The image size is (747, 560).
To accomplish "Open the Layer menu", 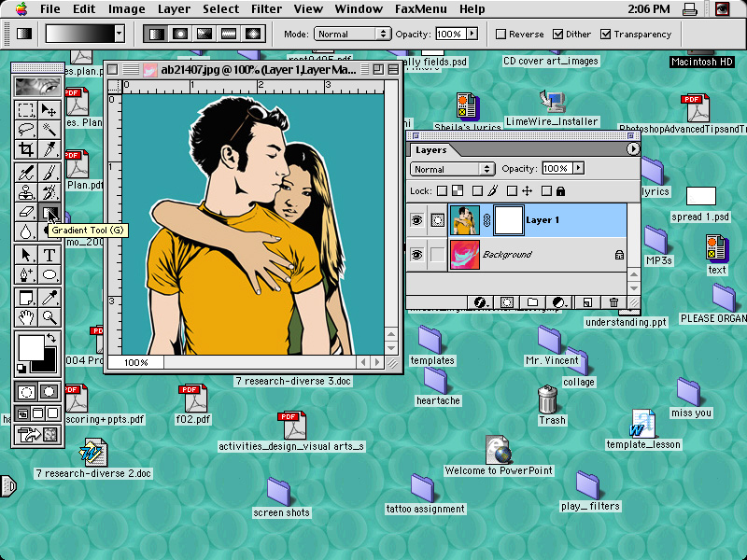I will (x=174, y=9).
